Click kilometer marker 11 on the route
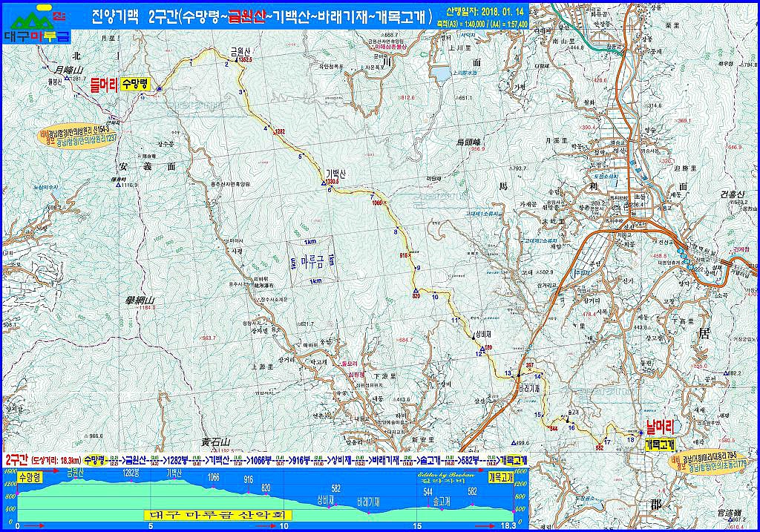Screen dimensions: 760x532 coord(454,321)
